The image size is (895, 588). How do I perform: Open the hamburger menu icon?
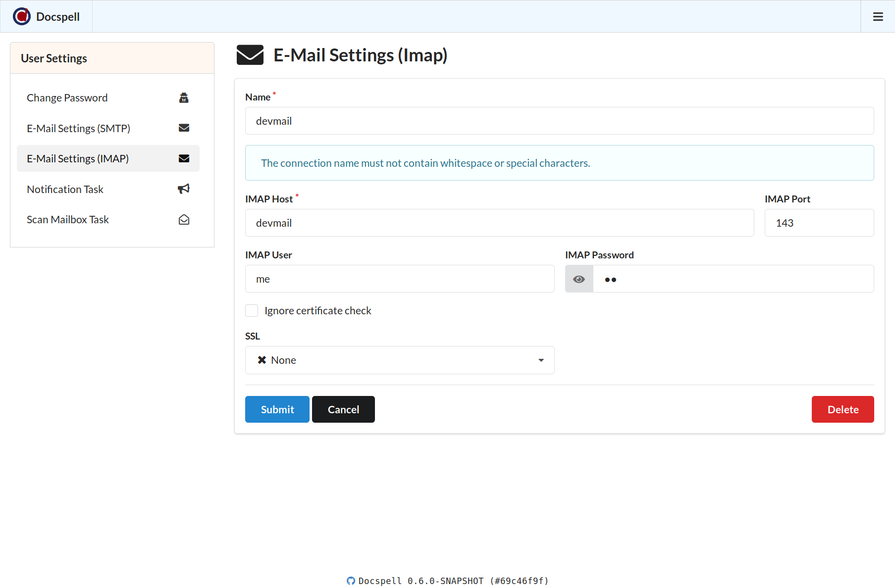pyautogui.click(x=878, y=17)
